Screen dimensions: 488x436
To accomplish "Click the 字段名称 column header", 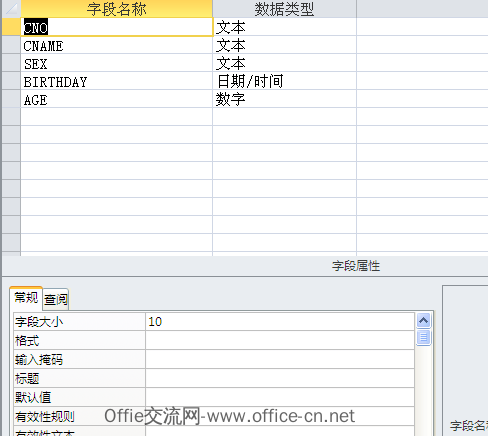I will tap(116, 9).
